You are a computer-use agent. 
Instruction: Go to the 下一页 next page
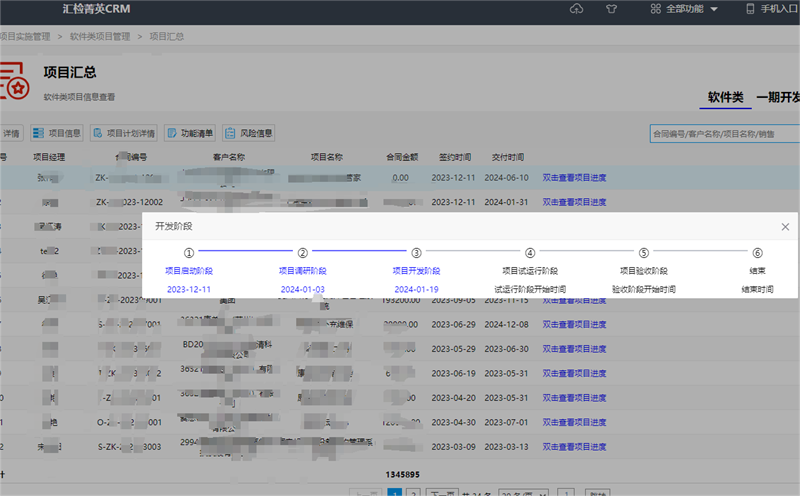click(x=442, y=493)
